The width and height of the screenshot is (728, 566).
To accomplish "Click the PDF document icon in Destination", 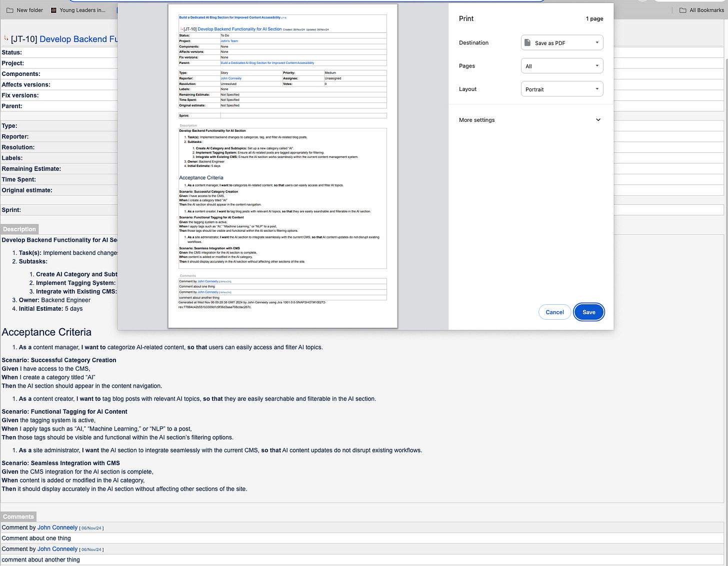I will tap(527, 43).
